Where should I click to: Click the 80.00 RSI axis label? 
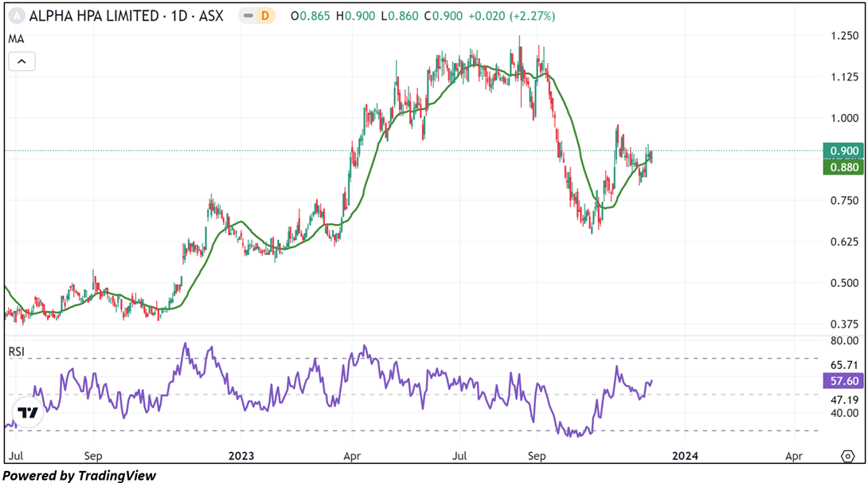[x=844, y=340]
